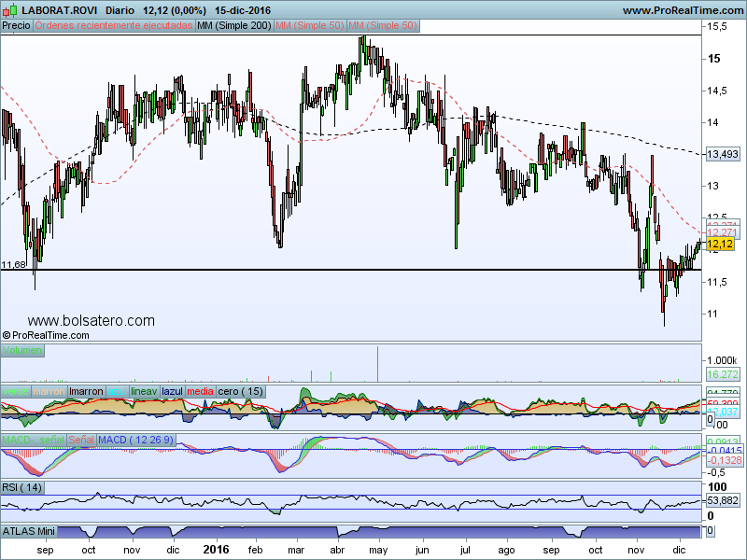Select the ATLAS Mini indicator label

[30, 531]
